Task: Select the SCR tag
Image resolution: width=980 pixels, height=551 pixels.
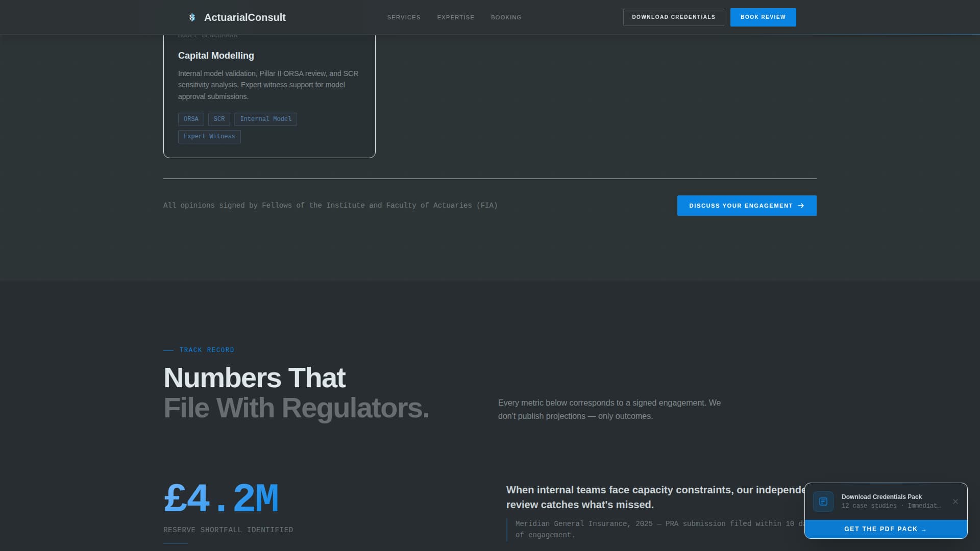Action: pos(219,119)
